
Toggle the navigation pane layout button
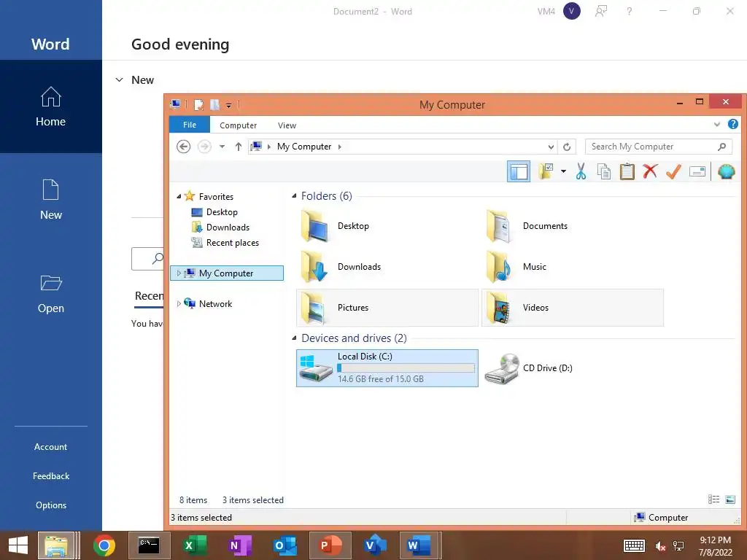519,171
